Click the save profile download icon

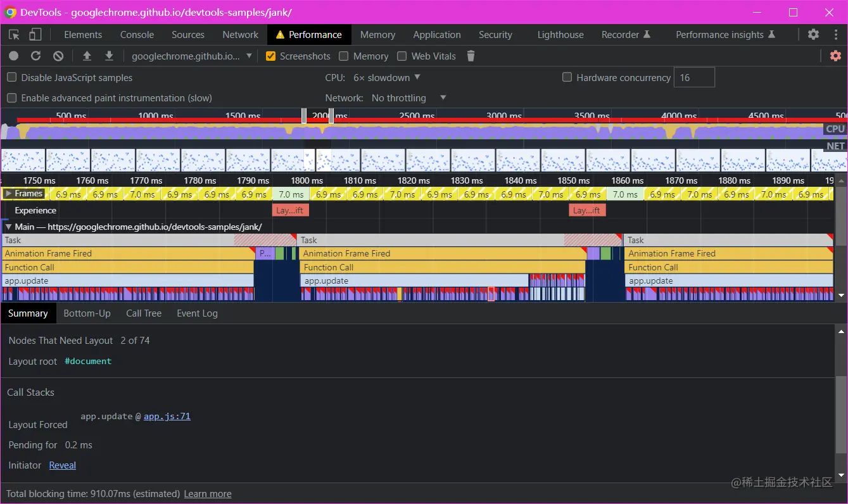pyautogui.click(x=109, y=56)
